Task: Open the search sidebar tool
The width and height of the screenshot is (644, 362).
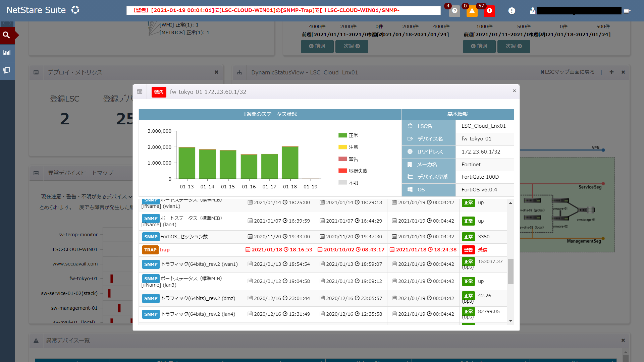Action: click(x=7, y=35)
